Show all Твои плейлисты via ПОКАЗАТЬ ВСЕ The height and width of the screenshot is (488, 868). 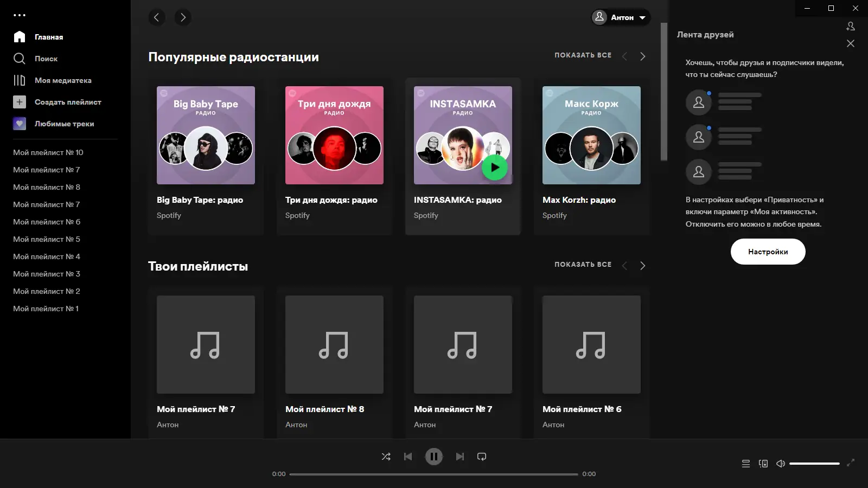tap(583, 265)
